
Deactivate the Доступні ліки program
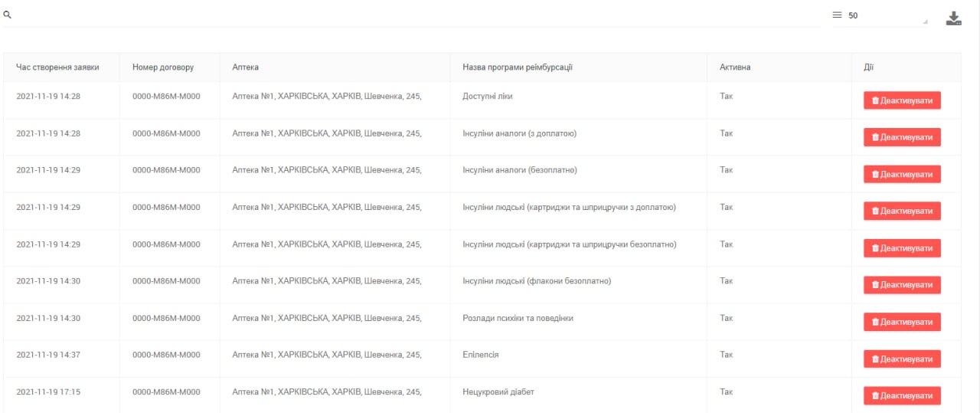[x=902, y=100]
